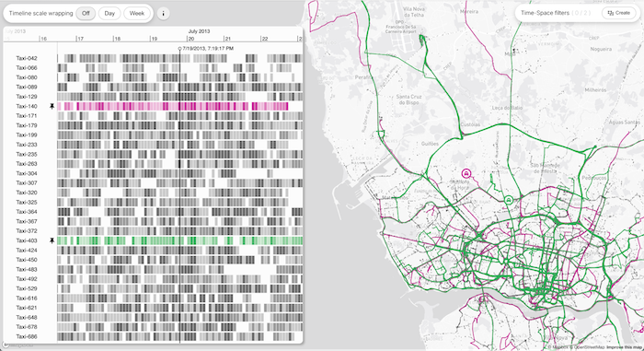Click the day 18 tick on timeline axis
The image size is (644, 351).
pyautogui.click(x=118, y=39)
